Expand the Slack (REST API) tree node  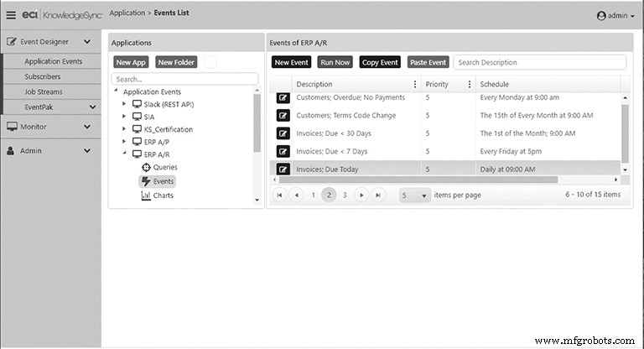point(123,104)
